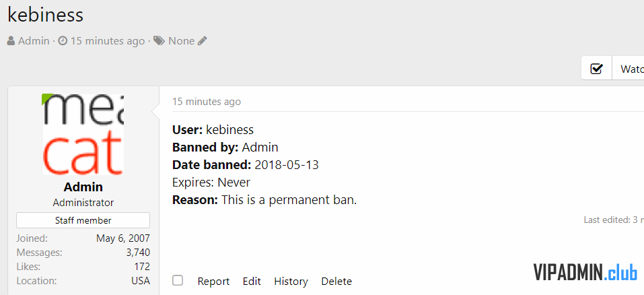Click the pencil icon to edit tags
The height and width of the screenshot is (295, 644).
[x=202, y=41]
